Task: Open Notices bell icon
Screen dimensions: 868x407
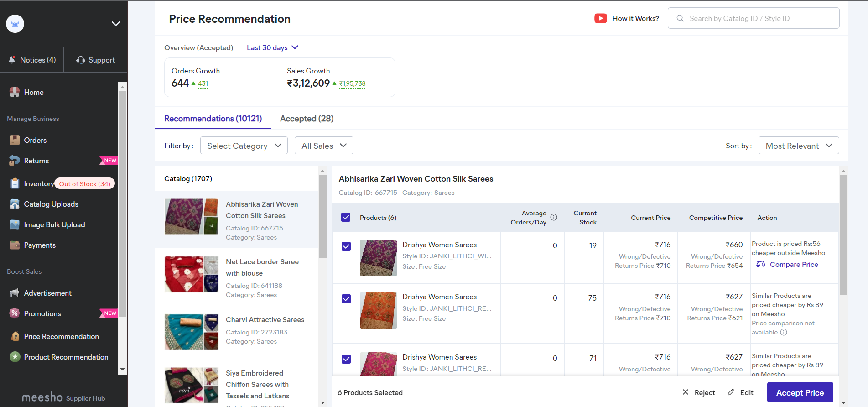Action: 12,60
